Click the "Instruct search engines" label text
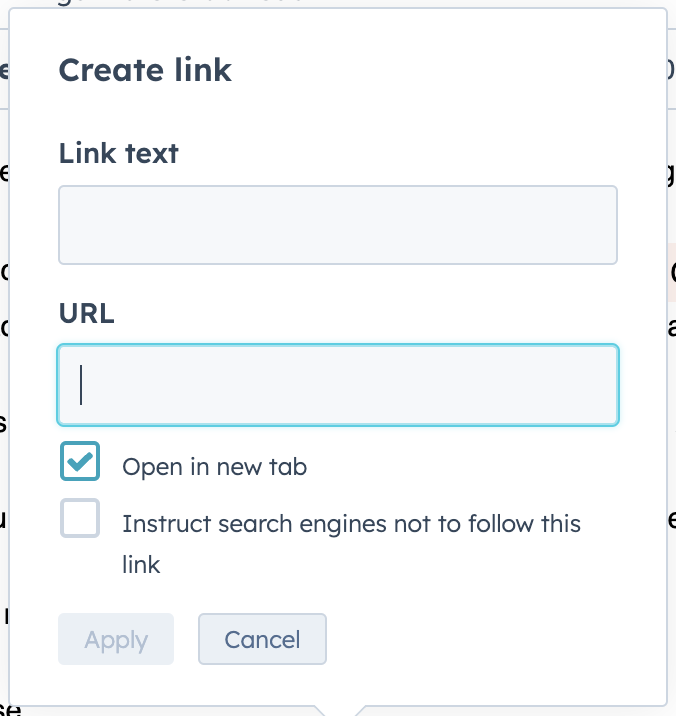 coord(350,524)
